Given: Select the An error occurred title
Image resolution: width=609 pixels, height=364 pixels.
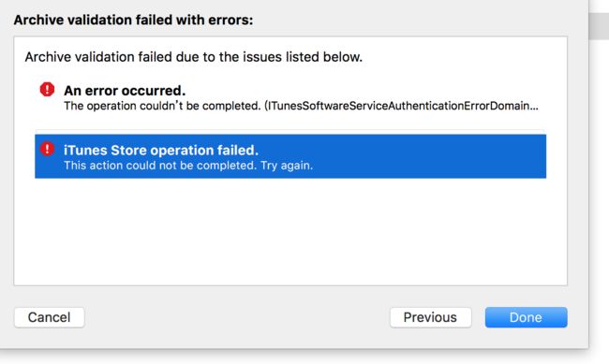Looking at the screenshot, I should (125, 91).
